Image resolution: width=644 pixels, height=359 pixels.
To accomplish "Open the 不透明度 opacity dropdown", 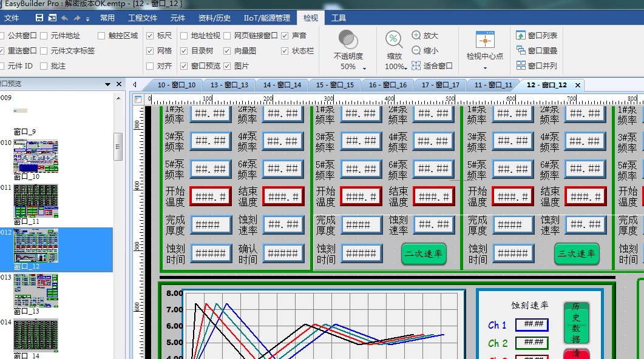I will 365,67.
